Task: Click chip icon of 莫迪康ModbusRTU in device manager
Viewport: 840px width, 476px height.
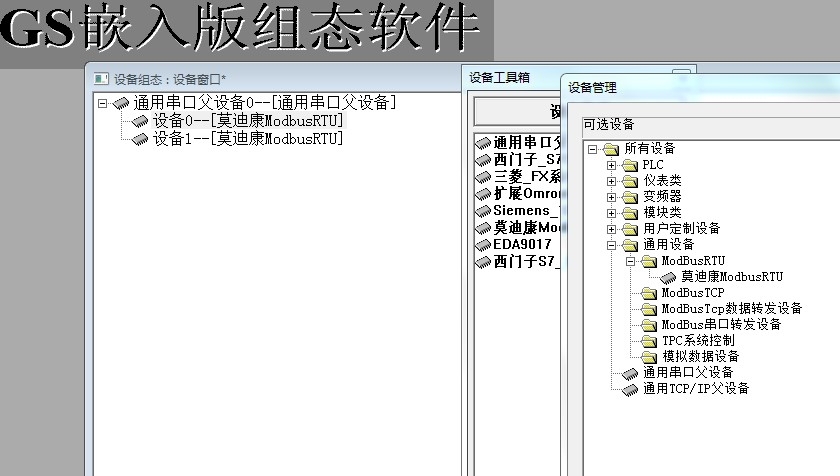Action: click(668, 277)
